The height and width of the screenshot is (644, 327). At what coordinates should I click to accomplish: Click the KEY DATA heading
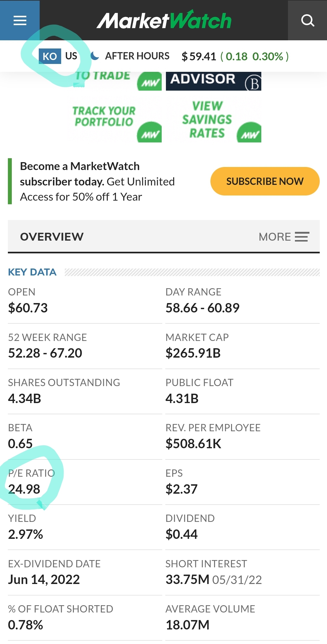(32, 272)
